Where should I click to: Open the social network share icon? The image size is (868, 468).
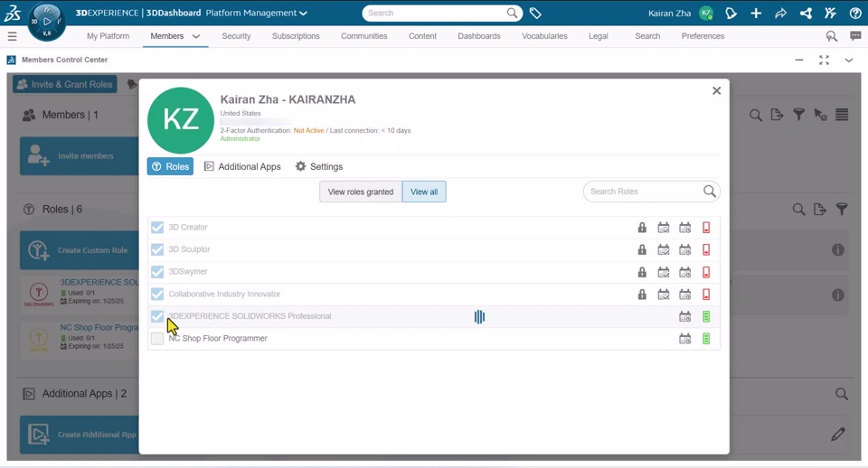click(806, 14)
